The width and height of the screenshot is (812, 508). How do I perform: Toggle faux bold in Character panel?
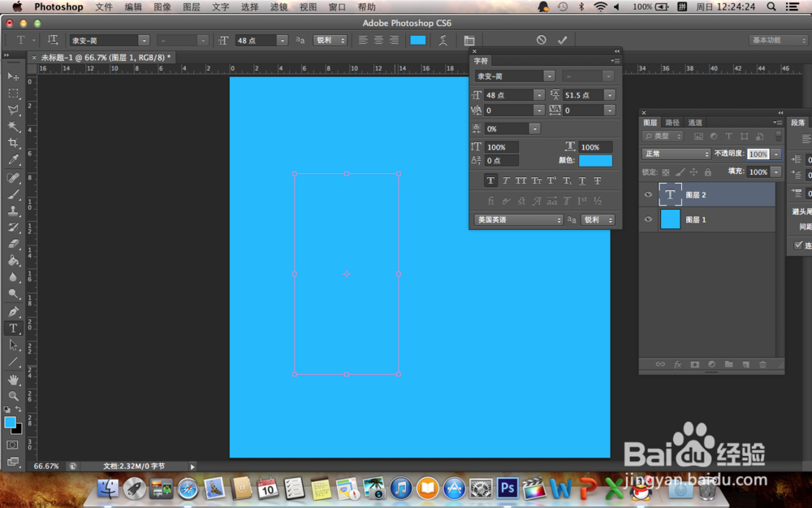490,180
